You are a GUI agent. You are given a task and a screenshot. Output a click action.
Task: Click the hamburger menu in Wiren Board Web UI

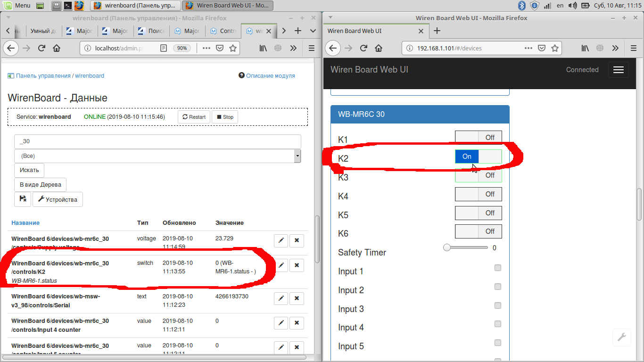coord(619,70)
